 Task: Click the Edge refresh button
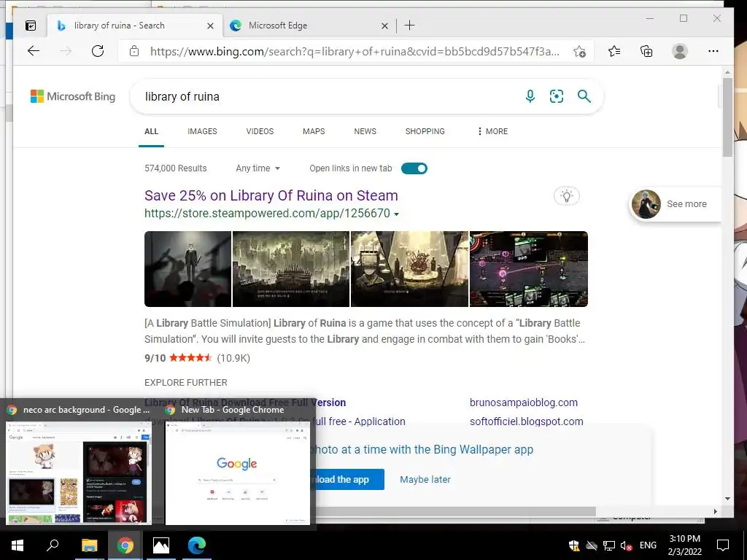click(98, 51)
